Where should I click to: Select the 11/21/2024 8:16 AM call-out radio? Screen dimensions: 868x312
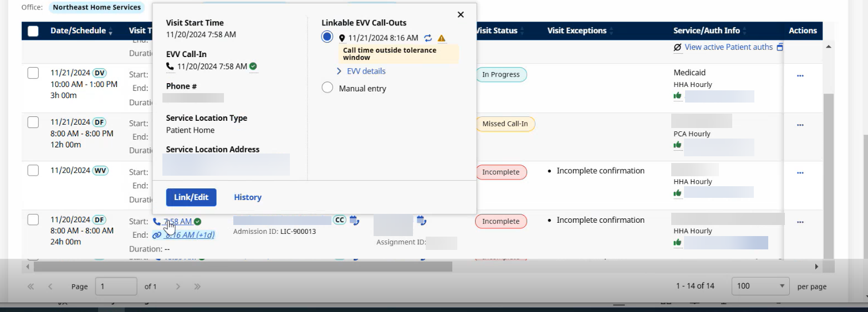coord(327,37)
